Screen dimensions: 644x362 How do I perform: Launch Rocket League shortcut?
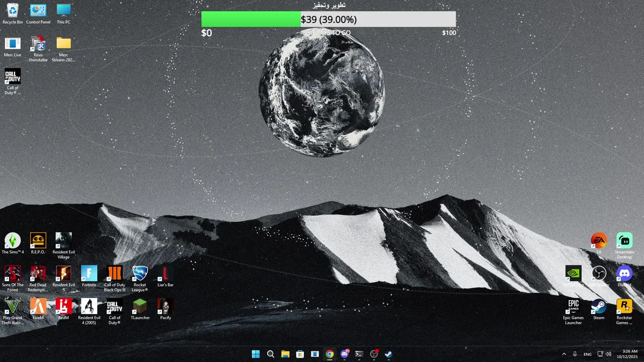click(x=140, y=279)
